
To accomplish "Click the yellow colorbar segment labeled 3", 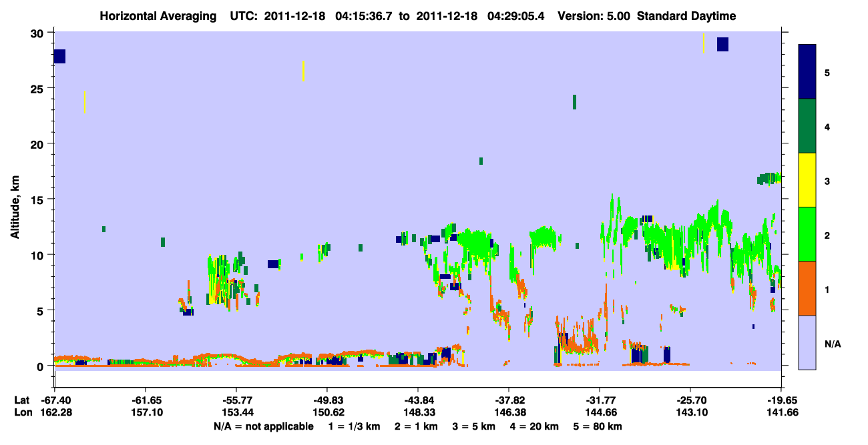I will click(807, 180).
